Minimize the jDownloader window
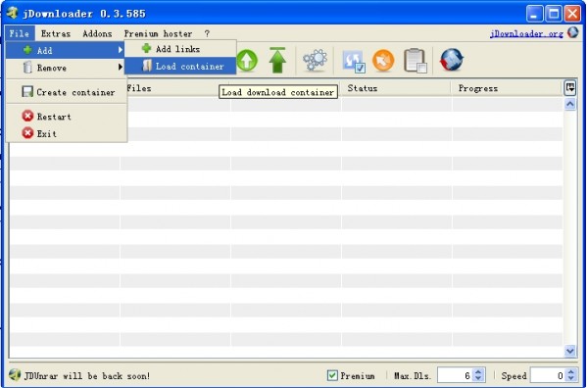The width and height of the screenshot is (588, 388). tap(535, 14)
